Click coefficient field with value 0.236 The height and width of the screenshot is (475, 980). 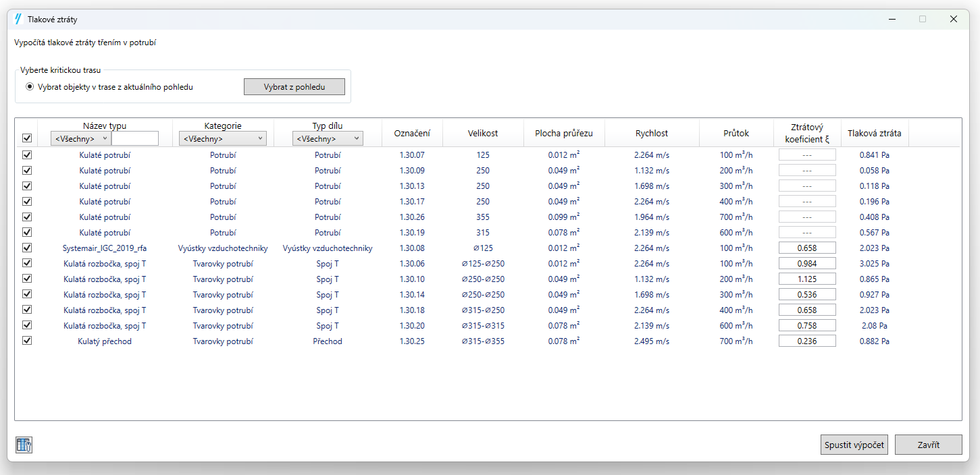coord(807,341)
